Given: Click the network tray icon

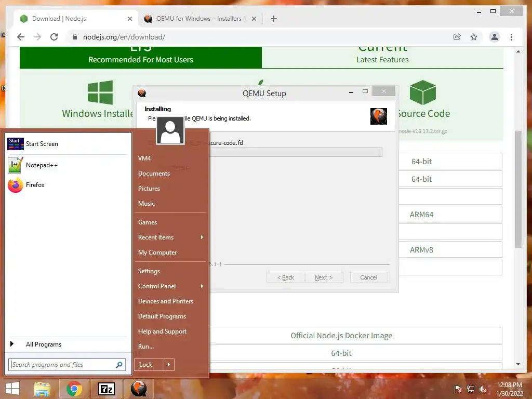Looking at the screenshot, I should [470, 389].
